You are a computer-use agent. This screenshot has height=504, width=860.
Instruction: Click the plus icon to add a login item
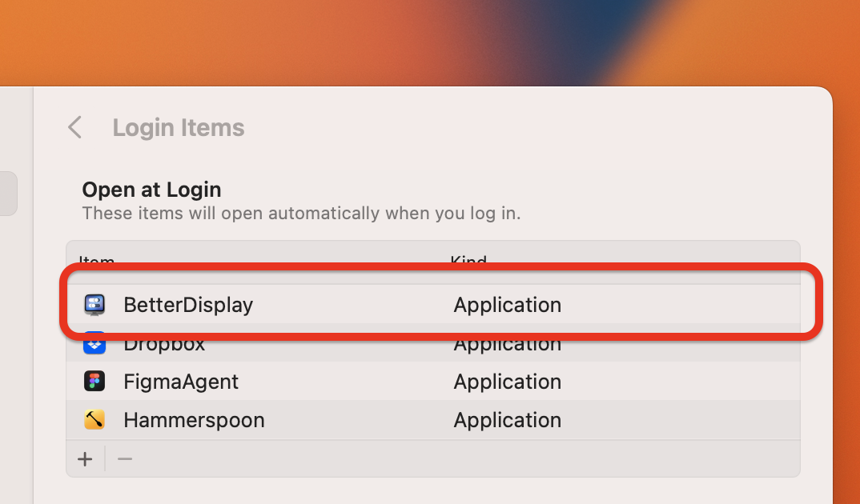click(x=85, y=458)
